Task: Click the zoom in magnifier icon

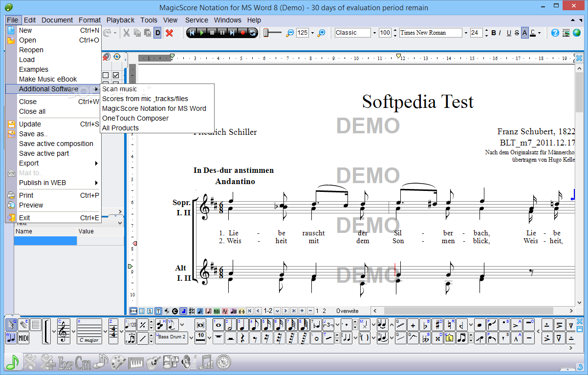Action: pos(321,33)
